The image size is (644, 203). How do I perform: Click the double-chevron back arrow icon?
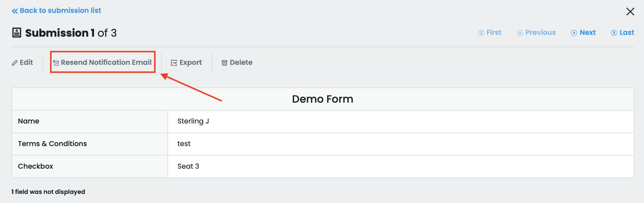click(x=15, y=11)
